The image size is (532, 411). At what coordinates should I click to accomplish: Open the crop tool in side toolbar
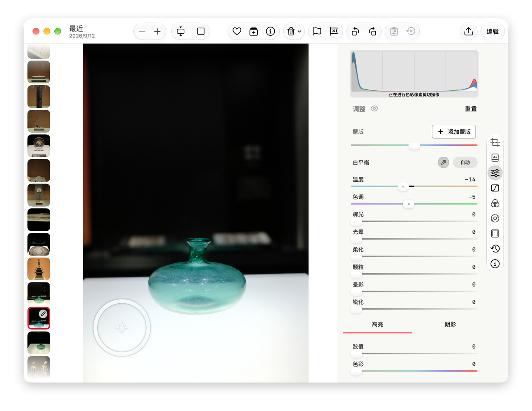495,143
